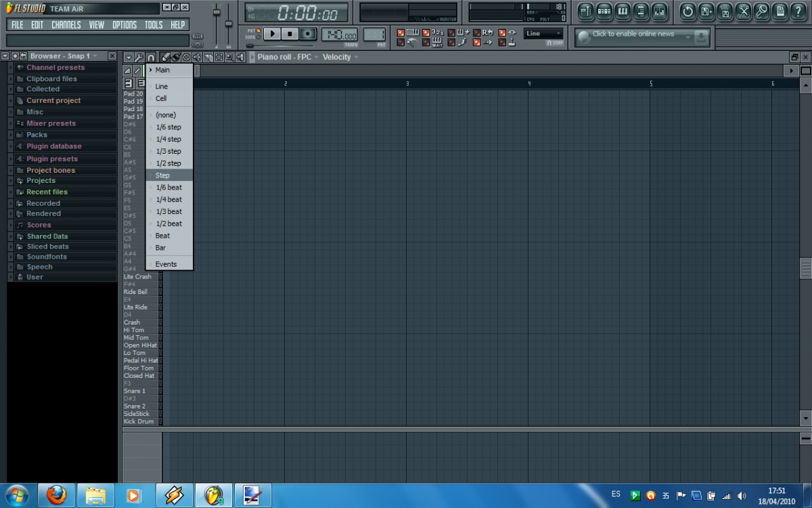The width and height of the screenshot is (812, 508).
Task: Open the piano roll tools wrench menu
Action: coord(139,58)
